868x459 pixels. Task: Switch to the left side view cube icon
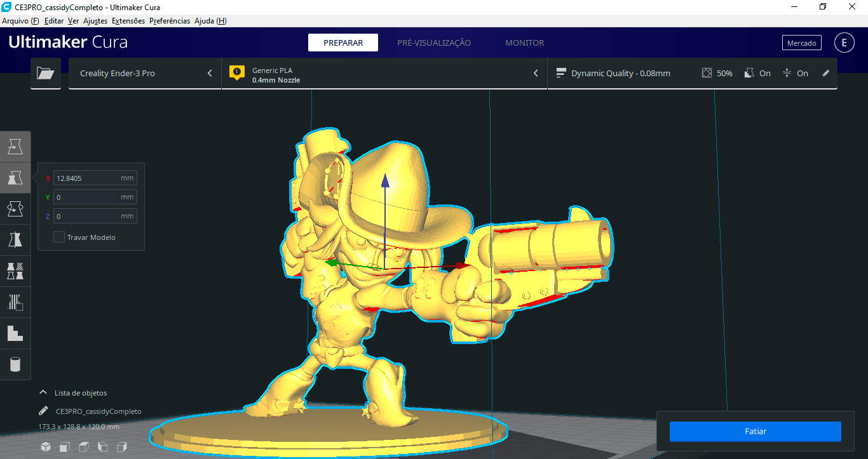(x=103, y=447)
